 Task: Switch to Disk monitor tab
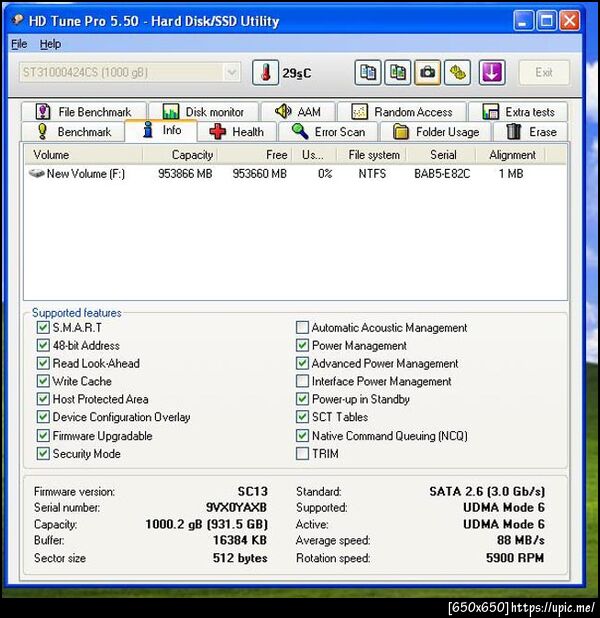coord(204,112)
